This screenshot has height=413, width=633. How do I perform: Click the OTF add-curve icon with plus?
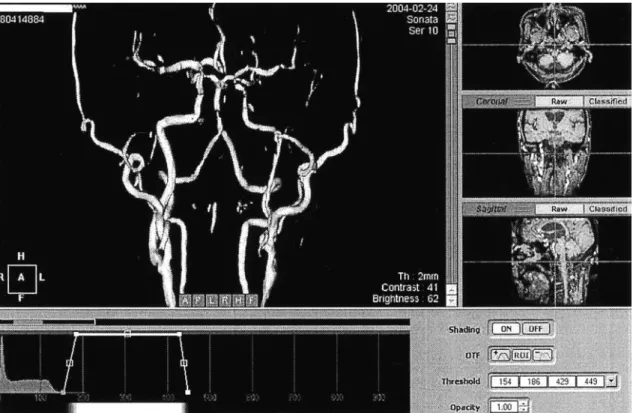click(x=501, y=355)
